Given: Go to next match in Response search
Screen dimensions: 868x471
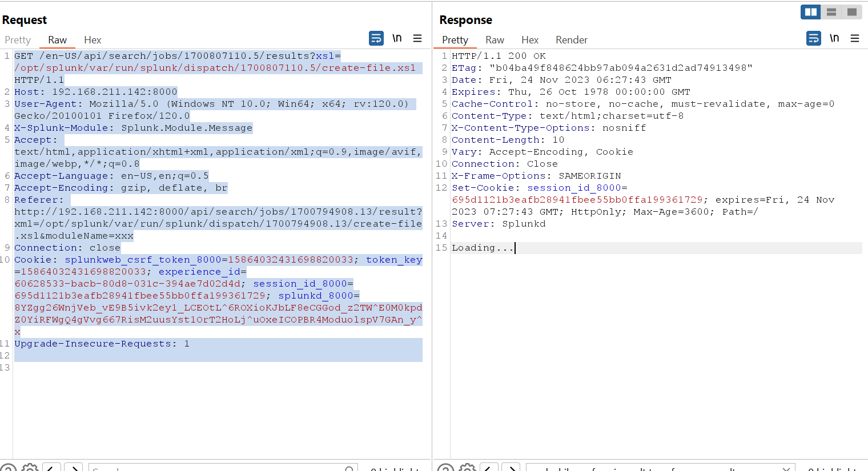Looking at the screenshot, I should (511, 468).
